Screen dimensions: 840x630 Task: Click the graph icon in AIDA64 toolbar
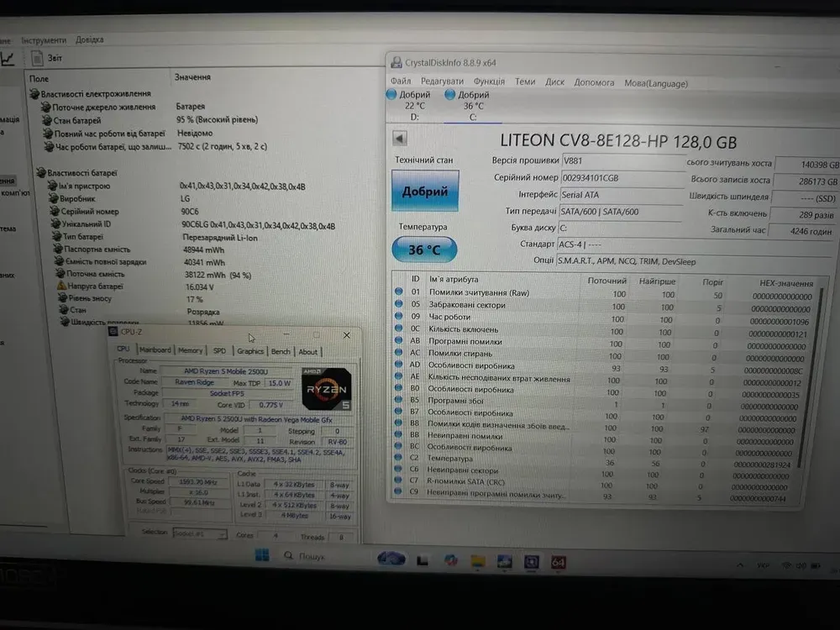click(x=8, y=58)
